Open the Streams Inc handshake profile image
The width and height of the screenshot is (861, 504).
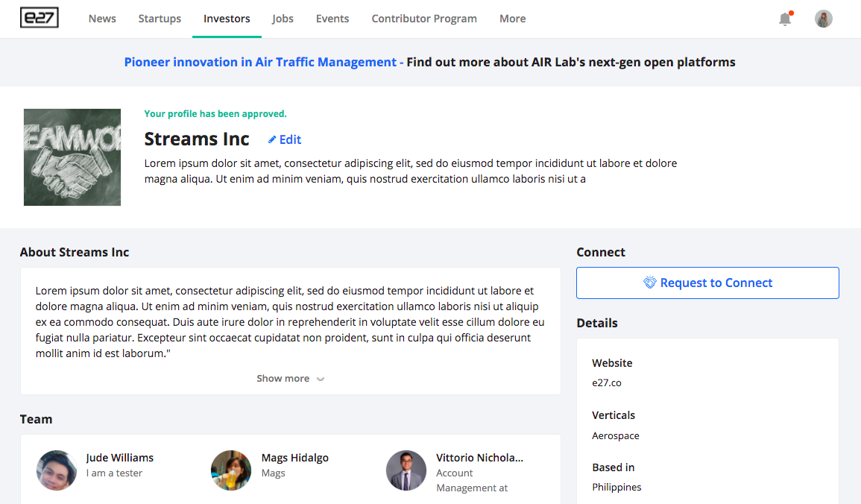tap(72, 157)
